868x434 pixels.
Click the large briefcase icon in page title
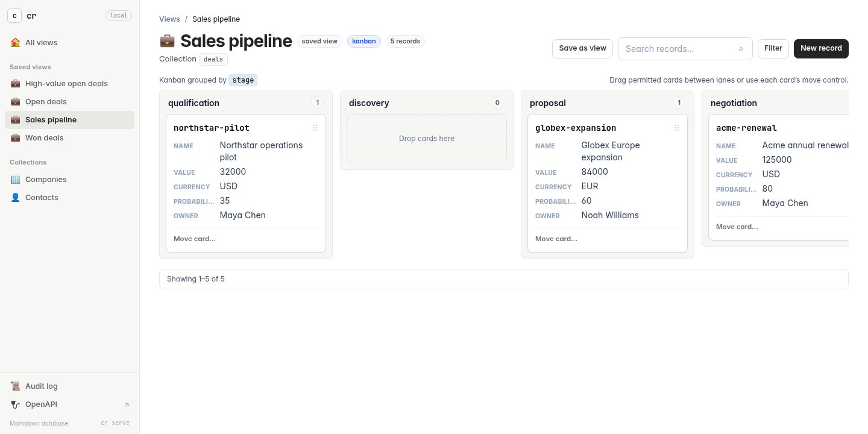pyautogui.click(x=167, y=41)
